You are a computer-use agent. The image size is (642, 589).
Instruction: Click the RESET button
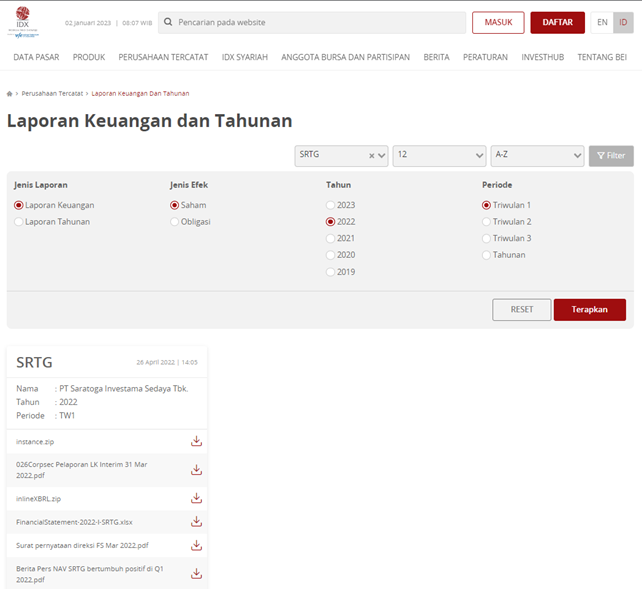522,309
